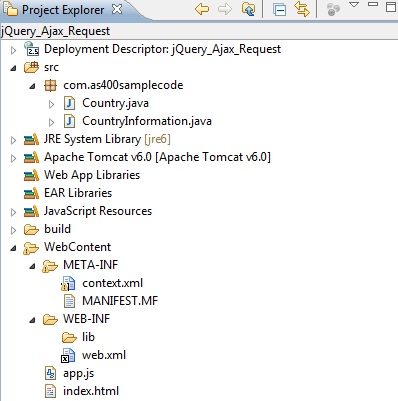Expand the CountryInformation.java node

tap(51, 122)
